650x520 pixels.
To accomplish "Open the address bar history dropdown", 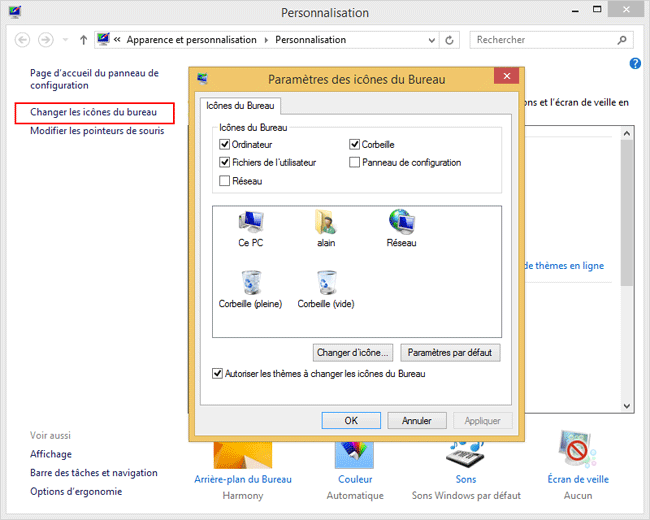I will coord(432,40).
